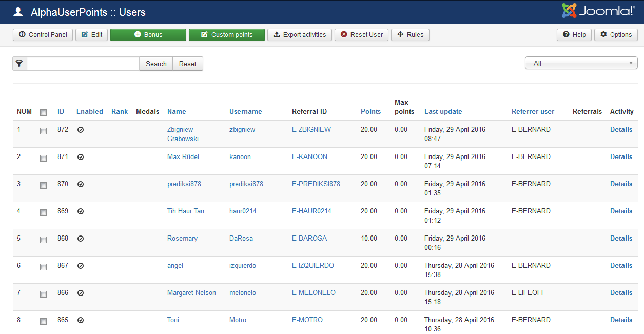Image resolution: width=644 pixels, height=334 pixels.
Task: Toggle enabled status icon for user 872
Action: pos(81,130)
